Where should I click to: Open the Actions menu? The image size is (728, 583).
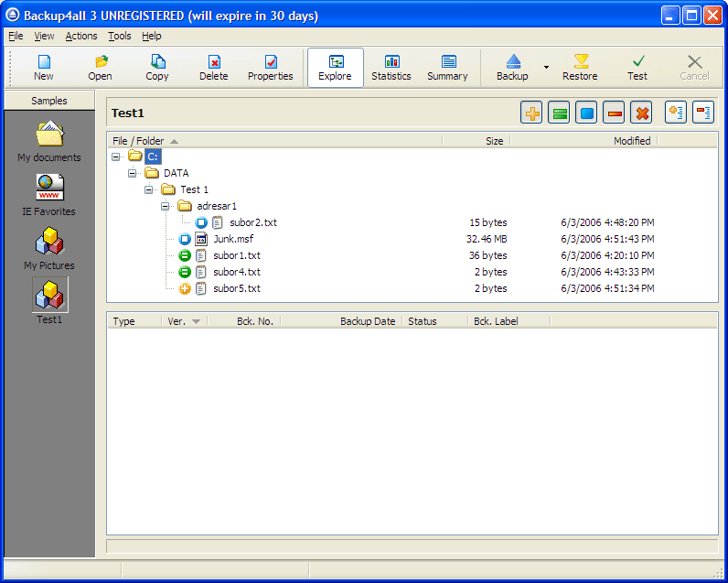81,36
